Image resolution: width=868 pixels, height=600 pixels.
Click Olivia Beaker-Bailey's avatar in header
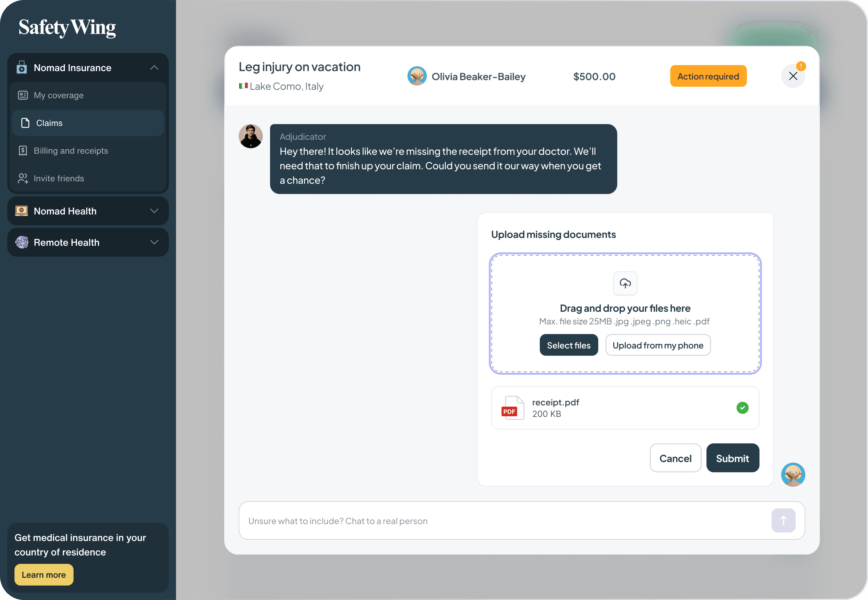[x=417, y=76]
